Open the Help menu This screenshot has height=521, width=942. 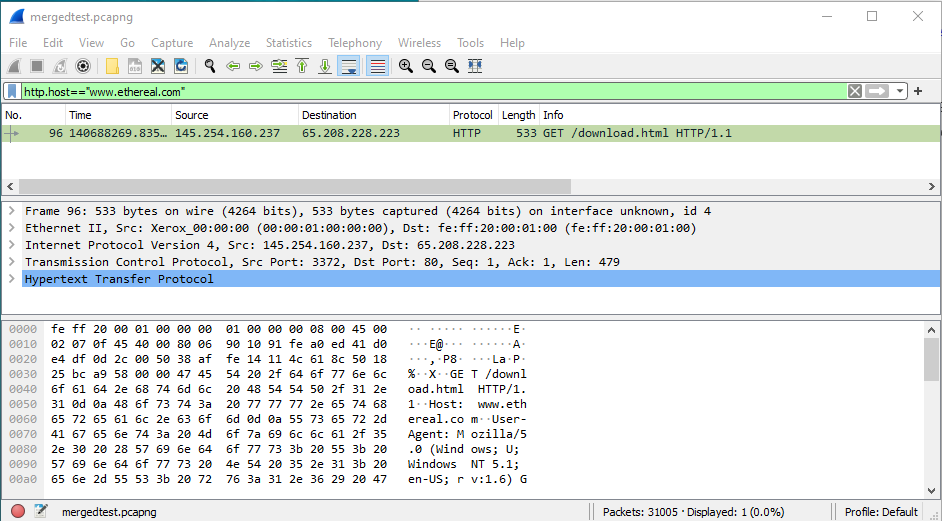pos(512,43)
